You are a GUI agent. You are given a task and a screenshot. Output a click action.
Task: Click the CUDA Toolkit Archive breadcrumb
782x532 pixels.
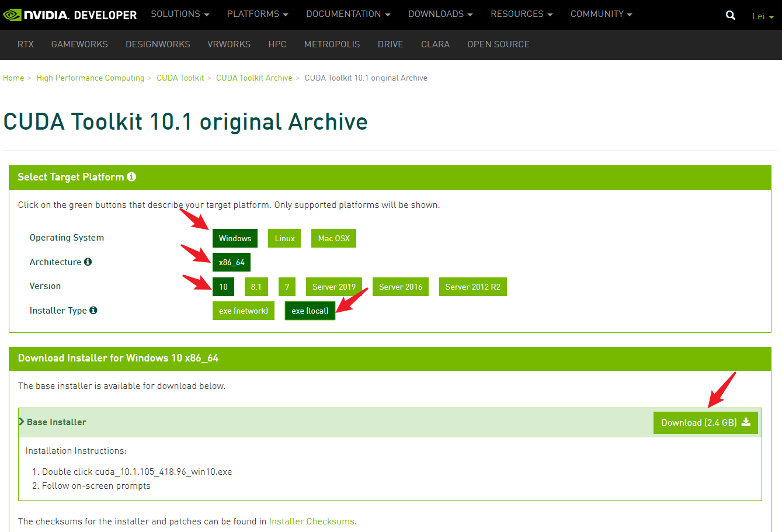pyautogui.click(x=254, y=78)
